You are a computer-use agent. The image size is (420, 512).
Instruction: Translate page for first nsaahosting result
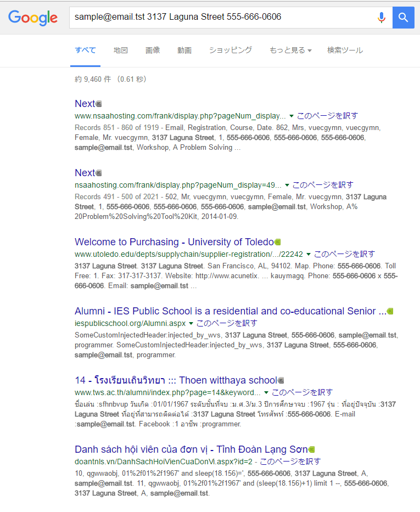tap(327, 116)
